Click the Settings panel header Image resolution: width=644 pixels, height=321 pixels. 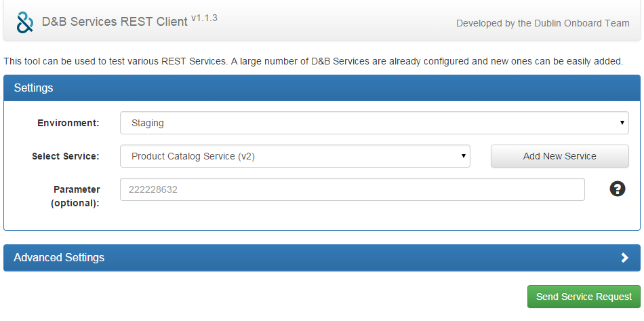[322, 88]
